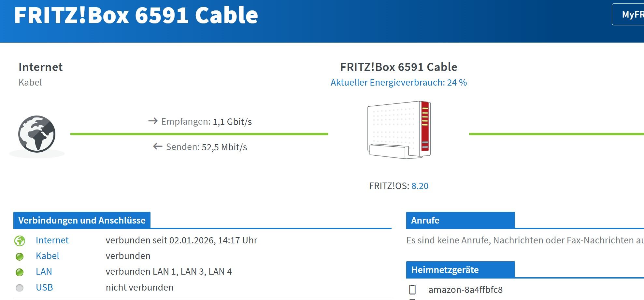Image resolution: width=644 pixels, height=300 pixels.
Task: Click the globe Internet icon
Action: 37,134
